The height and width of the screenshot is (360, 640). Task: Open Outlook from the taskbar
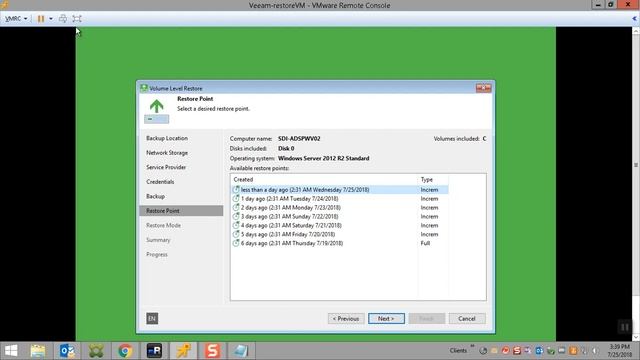[67, 351]
